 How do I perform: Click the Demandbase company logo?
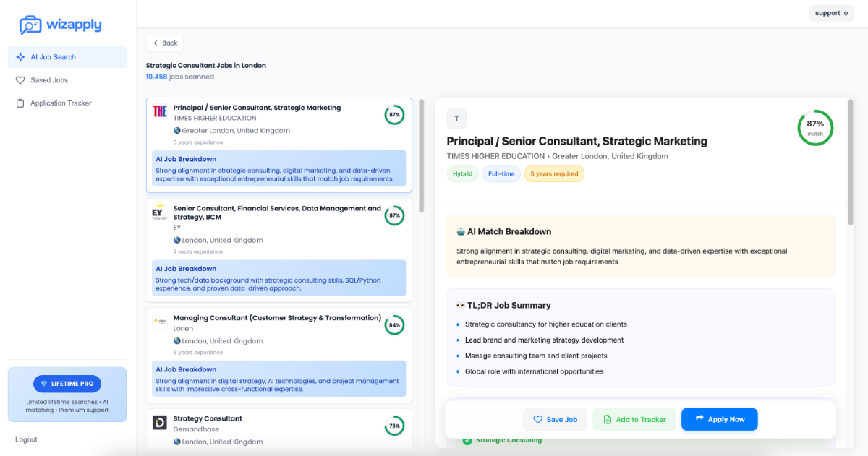[160, 422]
